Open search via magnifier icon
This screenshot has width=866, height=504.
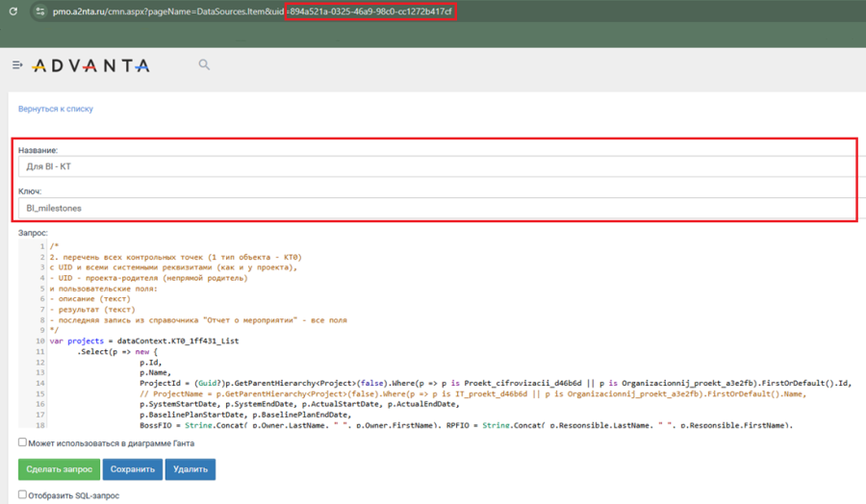(x=204, y=64)
